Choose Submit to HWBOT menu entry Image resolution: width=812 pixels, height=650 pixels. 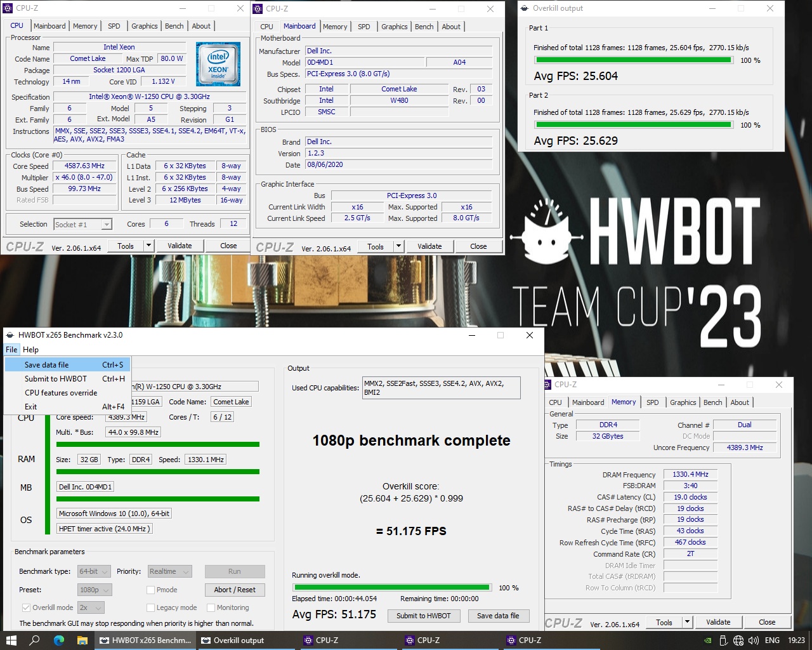(x=67, y=379)
